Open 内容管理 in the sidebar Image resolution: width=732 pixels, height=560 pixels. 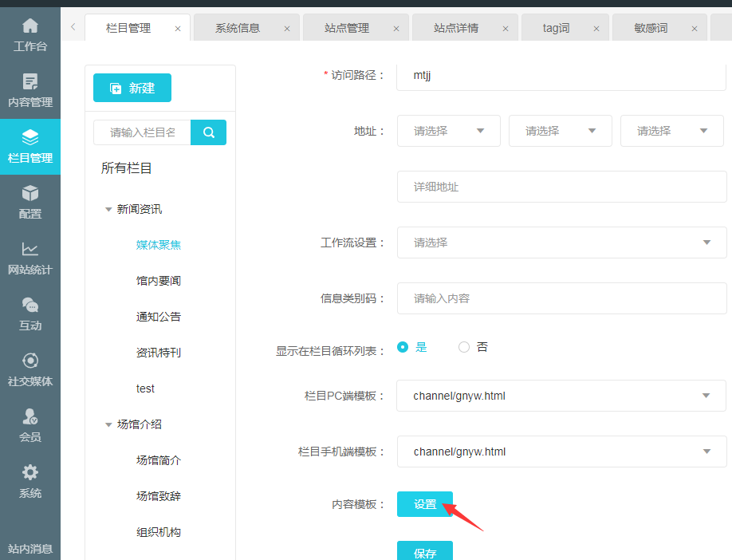(x=30, y=82)
